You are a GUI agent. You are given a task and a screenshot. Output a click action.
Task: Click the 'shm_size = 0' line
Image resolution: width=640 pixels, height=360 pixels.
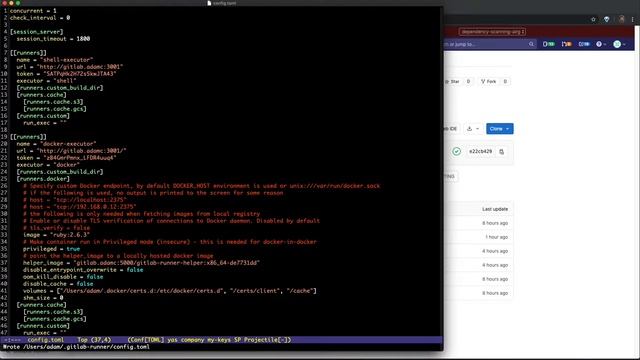point(43,298)
